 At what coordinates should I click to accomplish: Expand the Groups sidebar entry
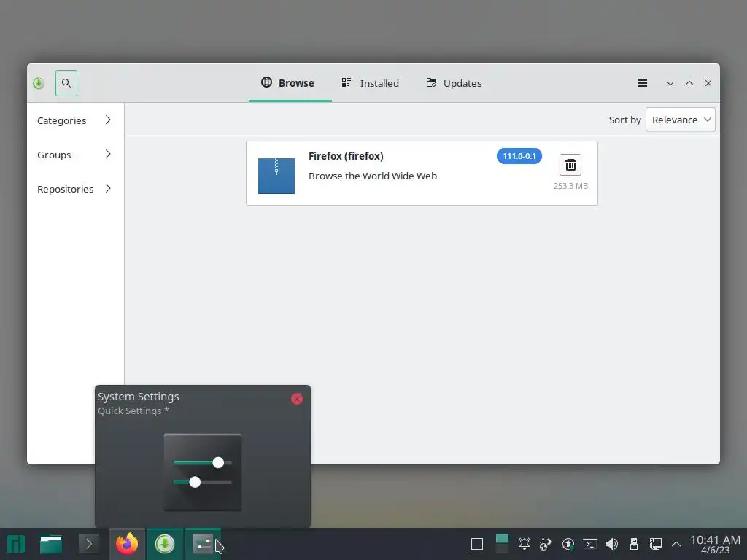pyautogui.click(x=74, y=155)
